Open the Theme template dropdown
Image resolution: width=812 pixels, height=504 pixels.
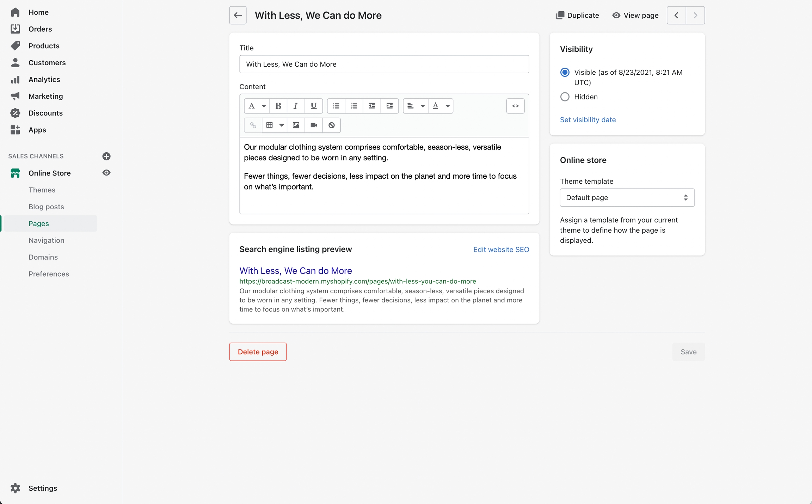pos(627,198)
